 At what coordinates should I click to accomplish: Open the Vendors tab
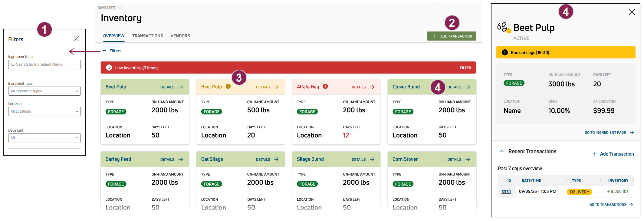(180, 36)
